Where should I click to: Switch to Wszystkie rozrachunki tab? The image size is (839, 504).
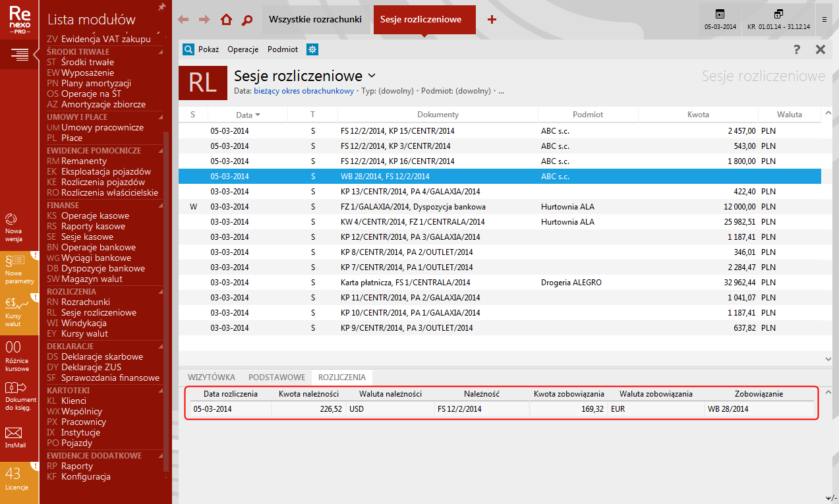315,20
